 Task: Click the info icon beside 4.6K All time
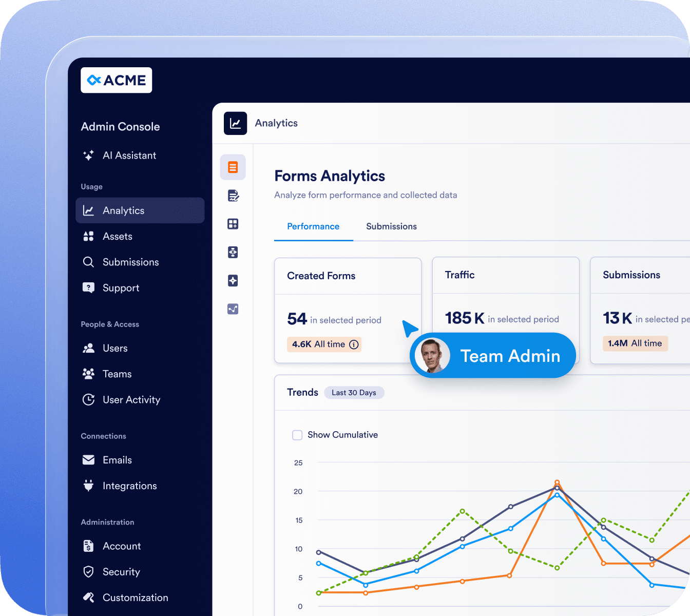pyautogui.click(x=354, y=344)
